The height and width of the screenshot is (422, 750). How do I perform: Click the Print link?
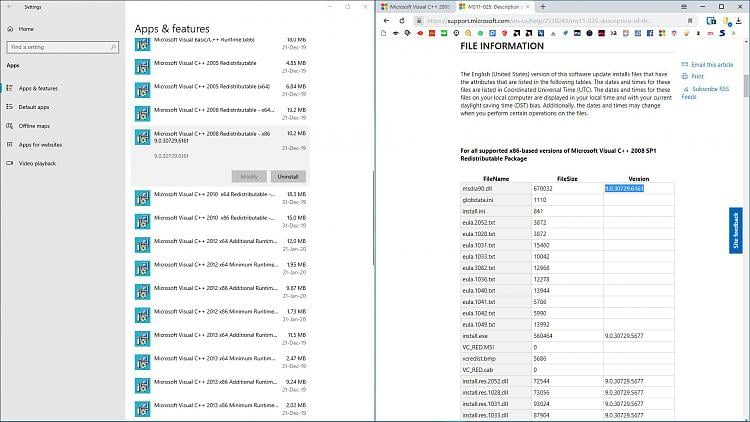[693, 77]
